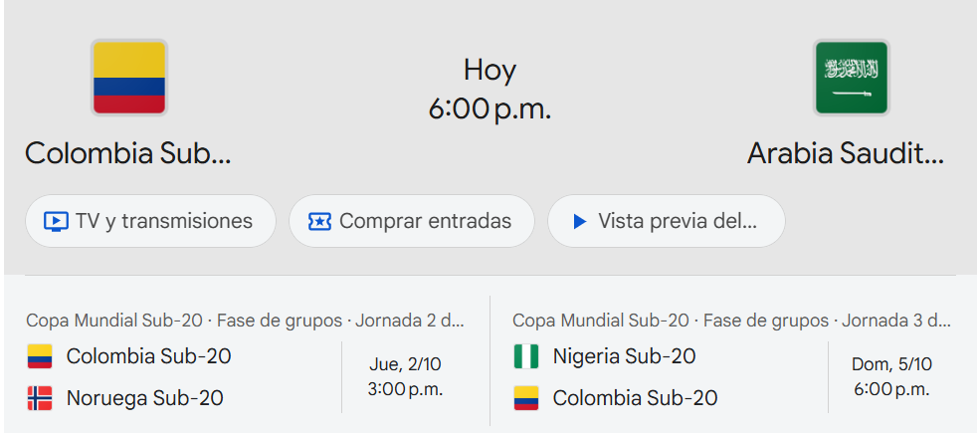Click the large Colombia flag icon
The height and width of the screenshot is (433, 980).
(x=129, y=78)
